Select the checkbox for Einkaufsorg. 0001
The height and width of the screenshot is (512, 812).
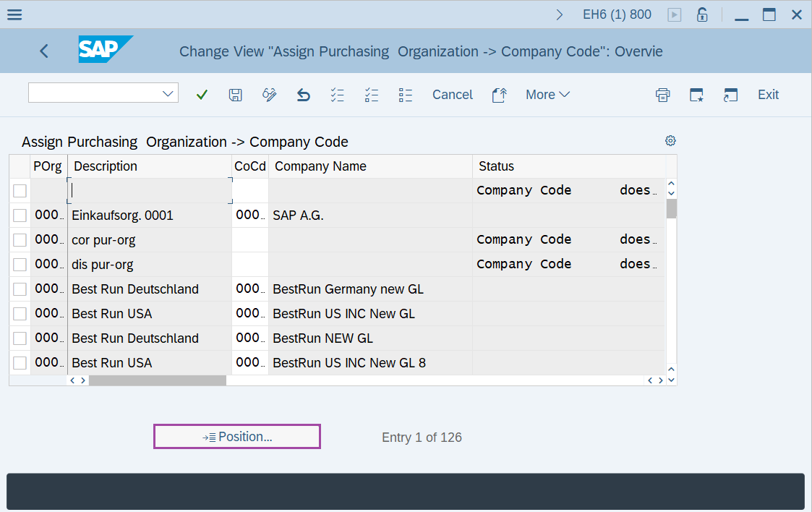(x=20, y=215)
